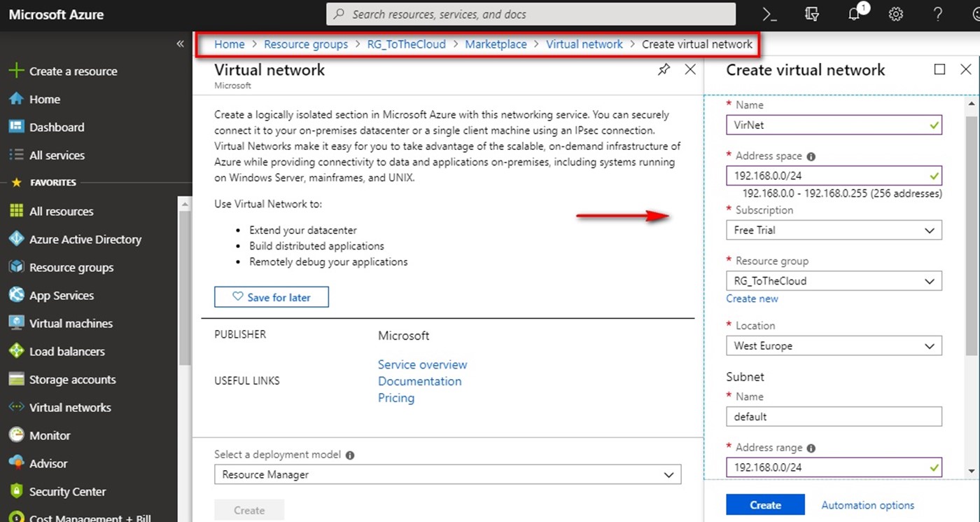This screenshot has width=980, height=522.
Task: Collapse the left sidebar with chevrons
Action: pyautogui.click(x=180, y=43)
